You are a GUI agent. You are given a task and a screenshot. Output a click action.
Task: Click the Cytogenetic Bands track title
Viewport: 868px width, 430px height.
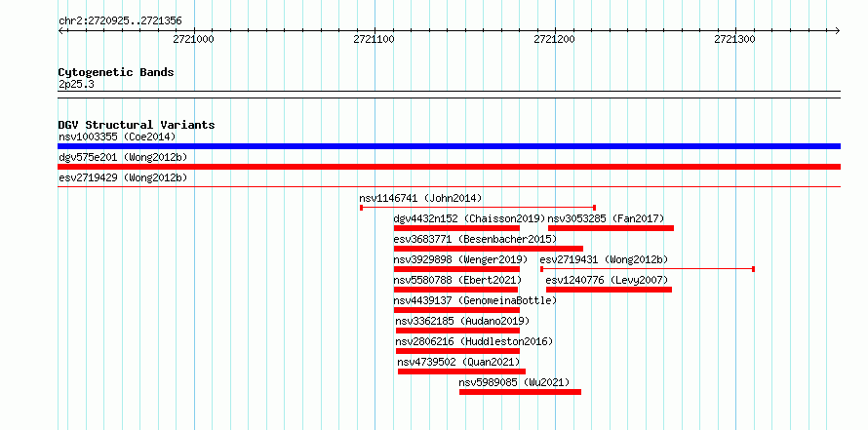click(116, 72)
